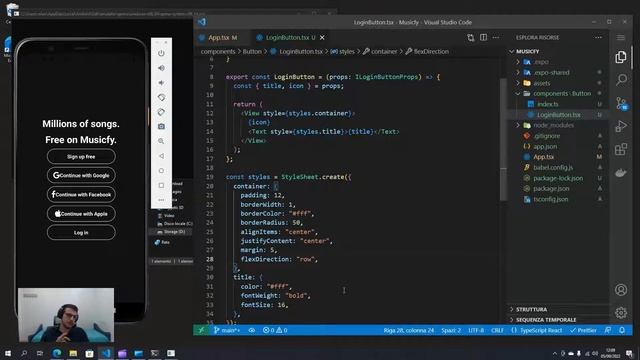This screenshot has width=640, height=360.
Task: Open emulator extended controls ellipsis
Action: tap(161, 200)
